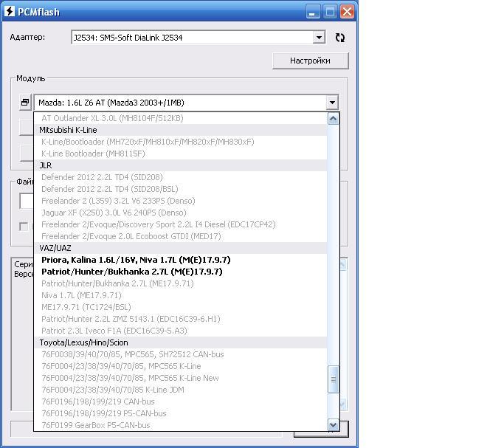The height and width of the screenshot is (448, 504).
Task: Minimize the PCMflash window
Action: [x=312, y=12]
